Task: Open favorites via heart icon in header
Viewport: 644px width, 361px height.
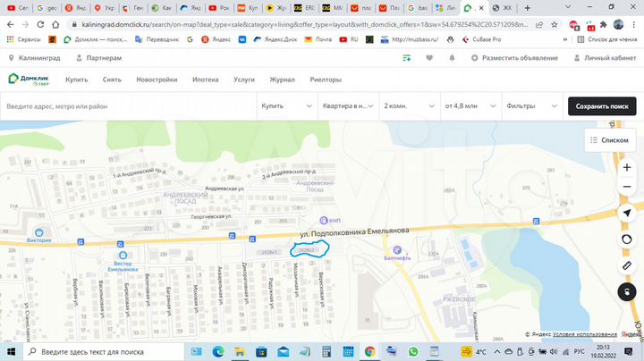Action: [x=429, y=58]
